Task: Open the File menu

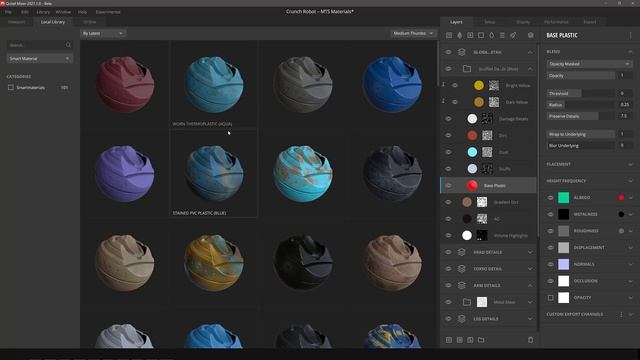Action: 8,12
